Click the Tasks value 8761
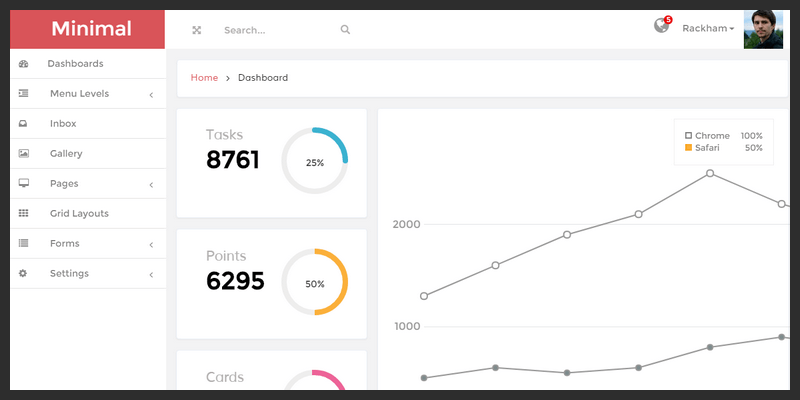Image resolution: width=800 pixels, height=400 pixels. pyautogui.click(x=233, y=160)
